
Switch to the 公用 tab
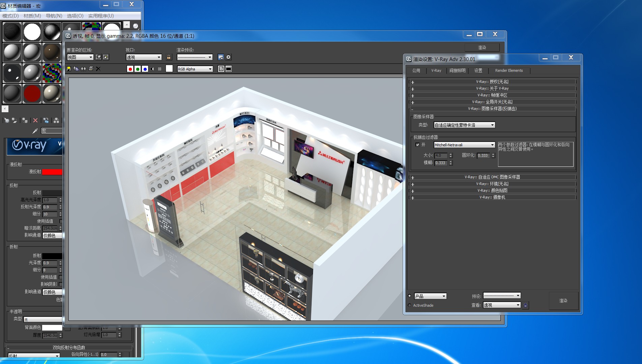click(416, 70)
